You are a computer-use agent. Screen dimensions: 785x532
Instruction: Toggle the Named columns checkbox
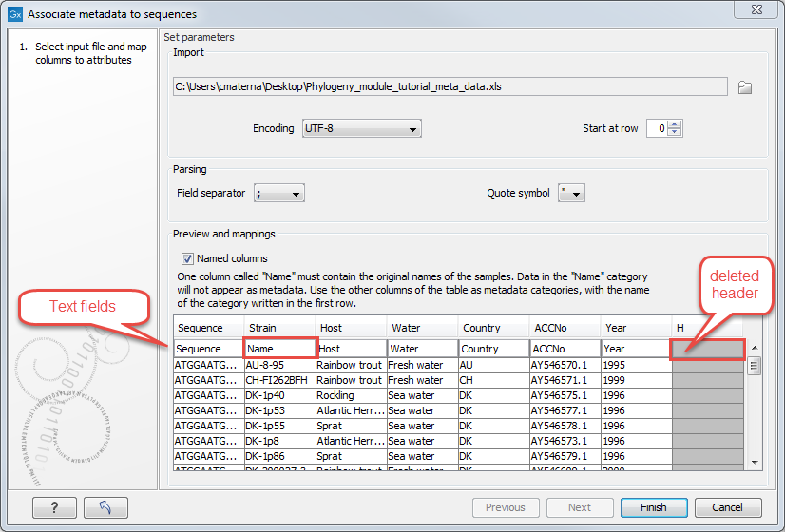point(187,258)
